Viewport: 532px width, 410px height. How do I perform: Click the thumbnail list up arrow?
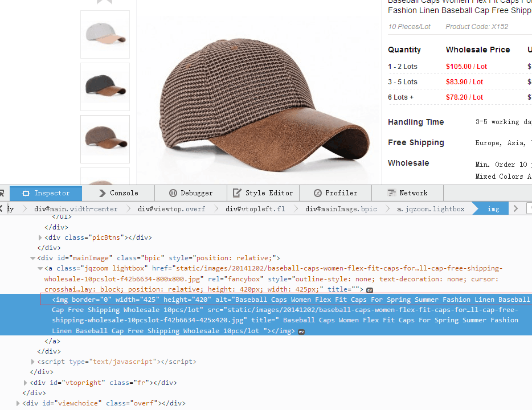click(104, 2)
